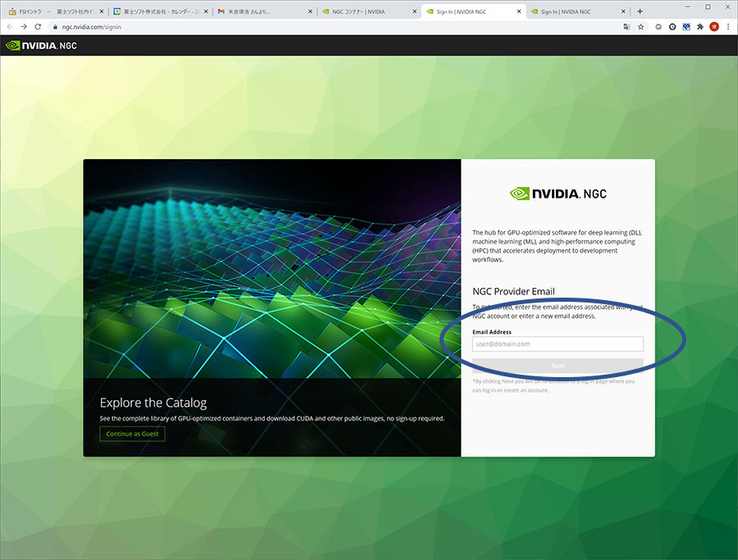The width and height of the screenshot is (738, 560).
Task: Open a new tab with the plus button
Action: click(640, 11)
